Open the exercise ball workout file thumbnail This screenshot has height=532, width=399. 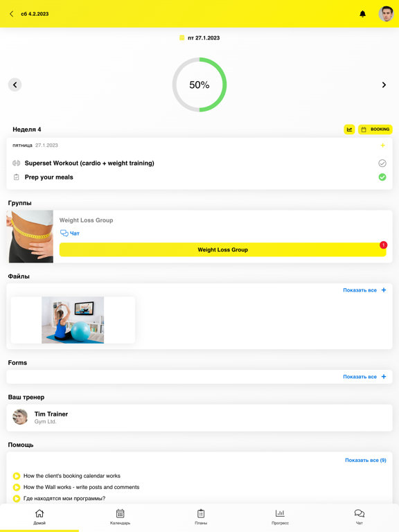[x=73, y=320]
